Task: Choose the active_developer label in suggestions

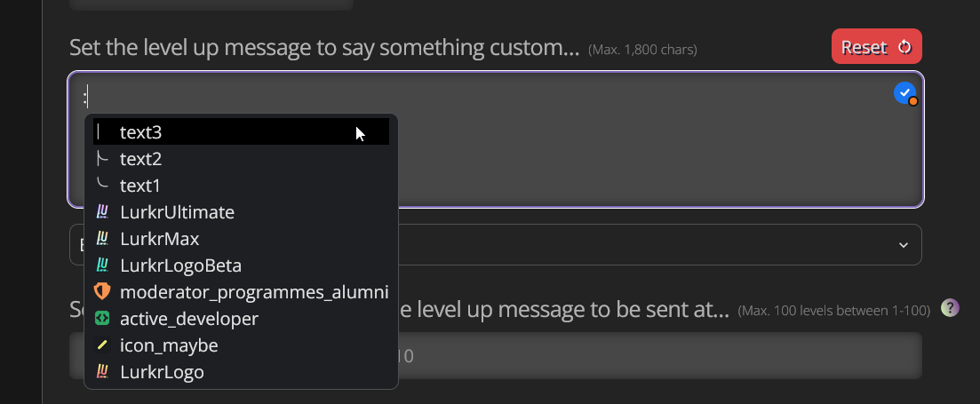Action: (x=189, y=319)
